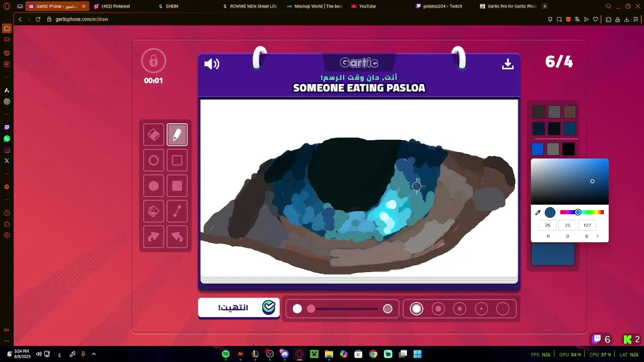The width and height of the screenshot is (644, 362).
Task: Select the pencil drawing tool
Action: pyautogui.click(x=177, y=135)
